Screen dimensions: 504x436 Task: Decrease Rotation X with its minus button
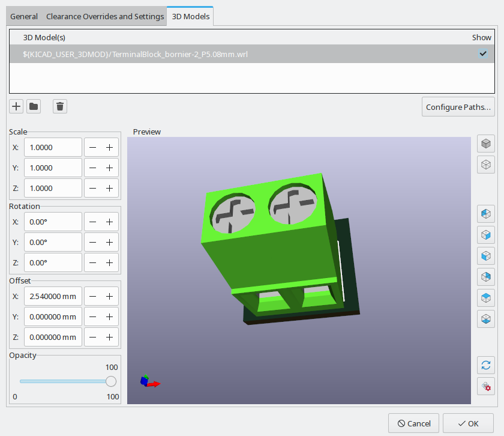92,222
